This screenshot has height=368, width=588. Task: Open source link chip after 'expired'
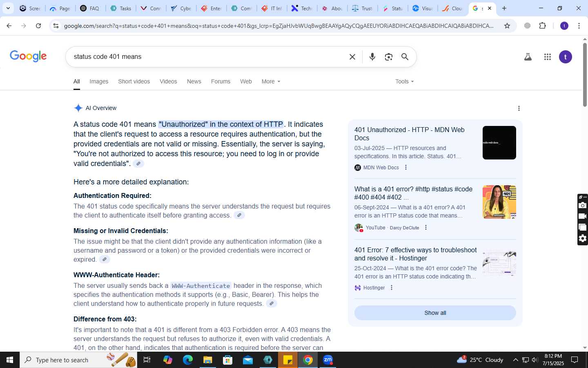click(x=105, y=259)
